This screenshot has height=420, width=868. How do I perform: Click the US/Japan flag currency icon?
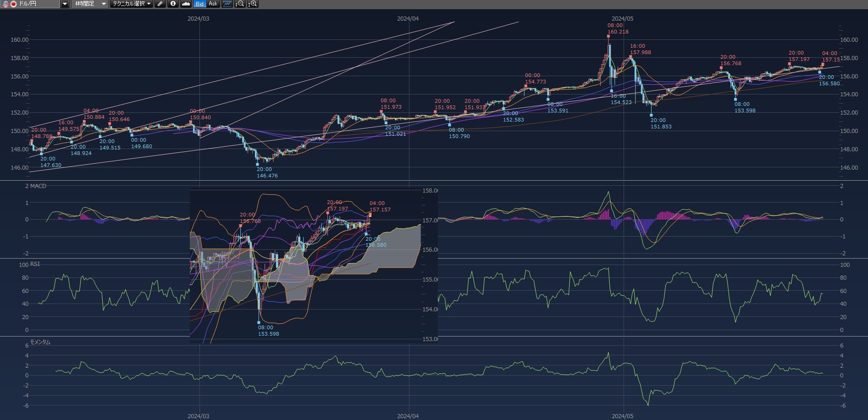(x=9, y=4)
